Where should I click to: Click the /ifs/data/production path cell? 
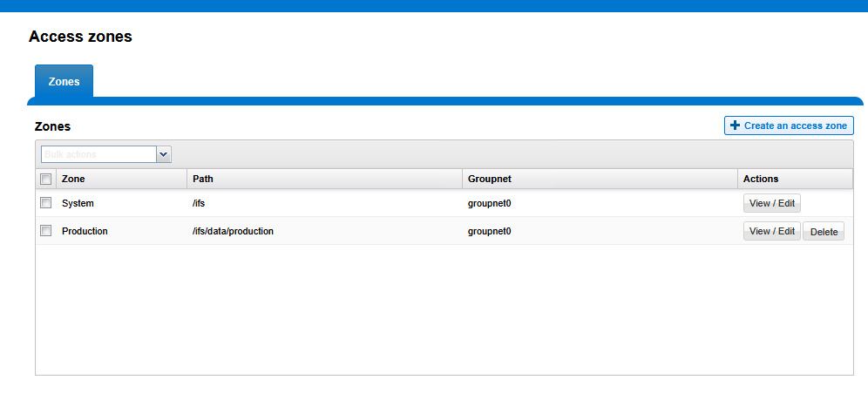233,231
